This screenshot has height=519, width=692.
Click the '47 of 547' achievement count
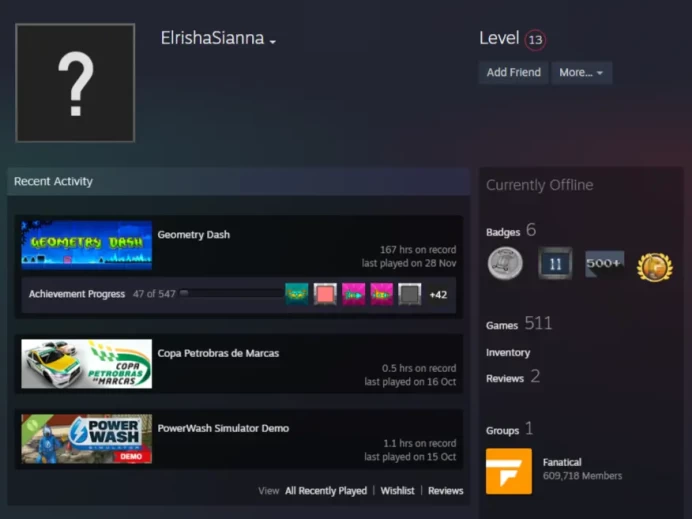coord(154,294)
